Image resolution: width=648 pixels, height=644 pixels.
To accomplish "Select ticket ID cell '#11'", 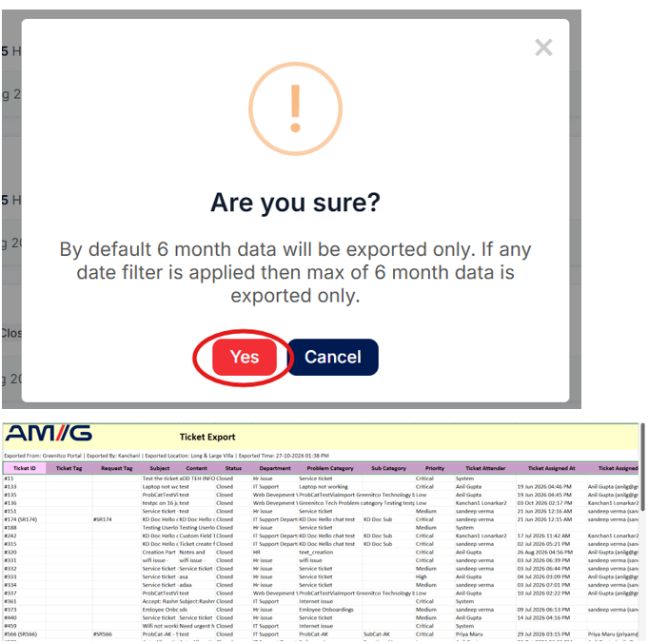I will (x=25, y=478).
